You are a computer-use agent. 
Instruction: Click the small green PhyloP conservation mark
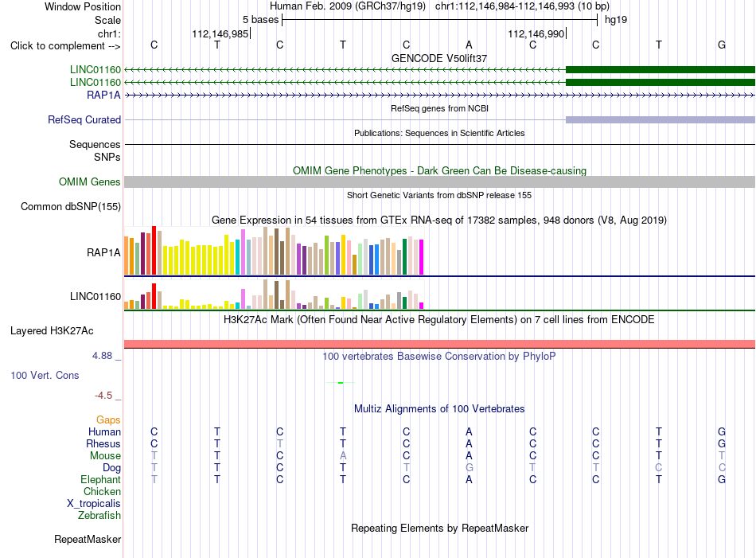[x=341, y=382]
